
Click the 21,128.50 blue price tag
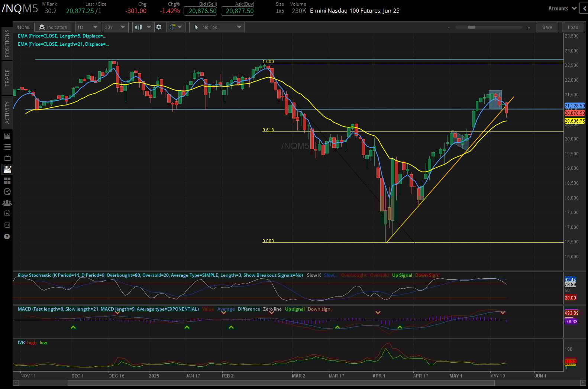(x=575, y=106)
